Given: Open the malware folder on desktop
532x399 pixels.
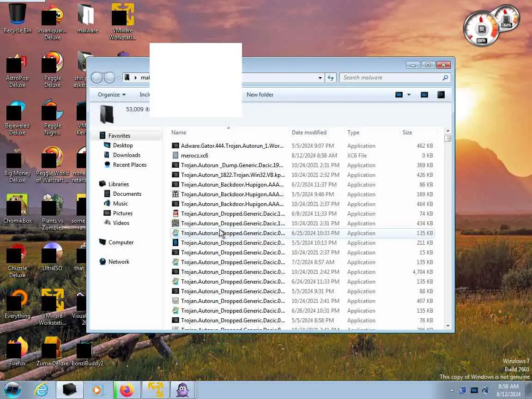Looking at the screenshot, I should [x=87, y=18].
